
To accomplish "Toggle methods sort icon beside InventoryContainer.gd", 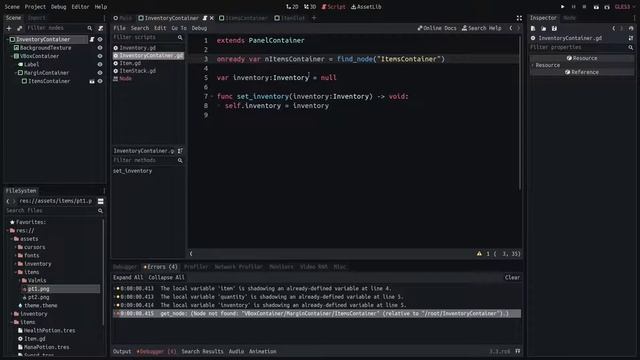I will pyautogui.click(x=180, y=151).
